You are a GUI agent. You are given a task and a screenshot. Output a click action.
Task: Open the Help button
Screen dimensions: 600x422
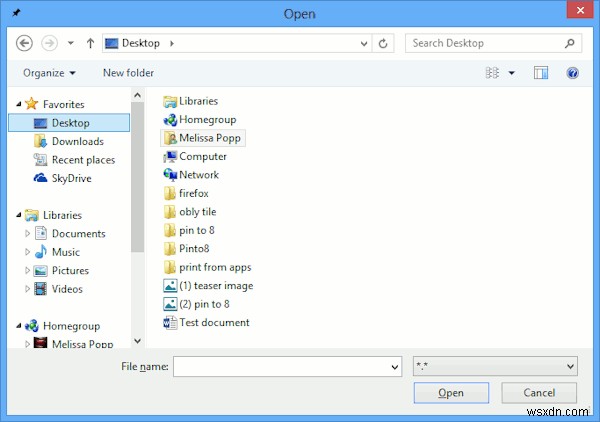572,73
